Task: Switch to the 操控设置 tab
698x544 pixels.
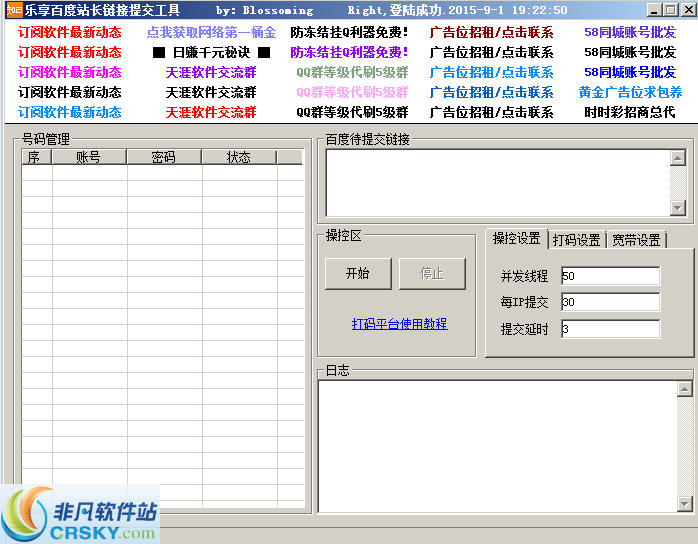Action: pos(516,239)
